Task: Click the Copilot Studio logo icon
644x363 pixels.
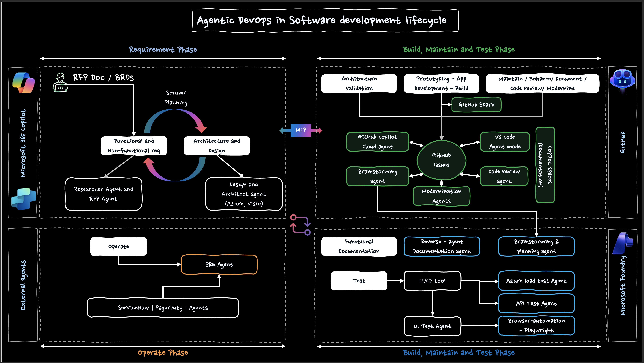Action: click(x=23, y=199)
